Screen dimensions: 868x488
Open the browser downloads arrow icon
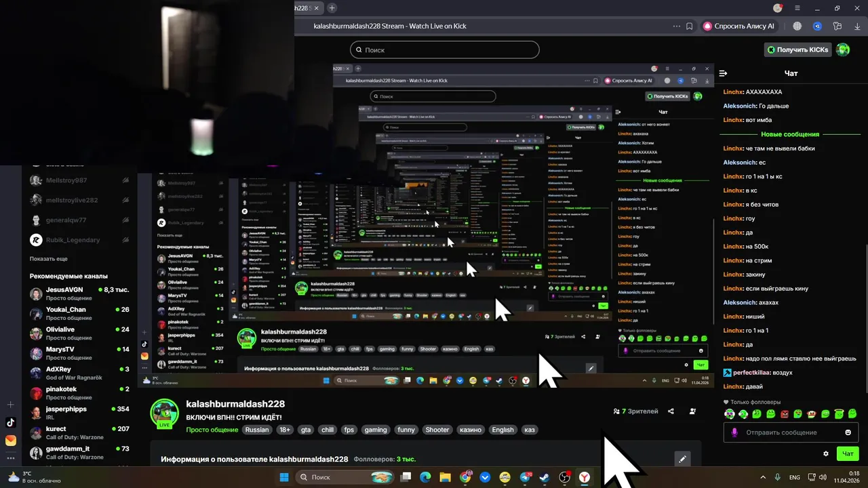tap(856, 26)
